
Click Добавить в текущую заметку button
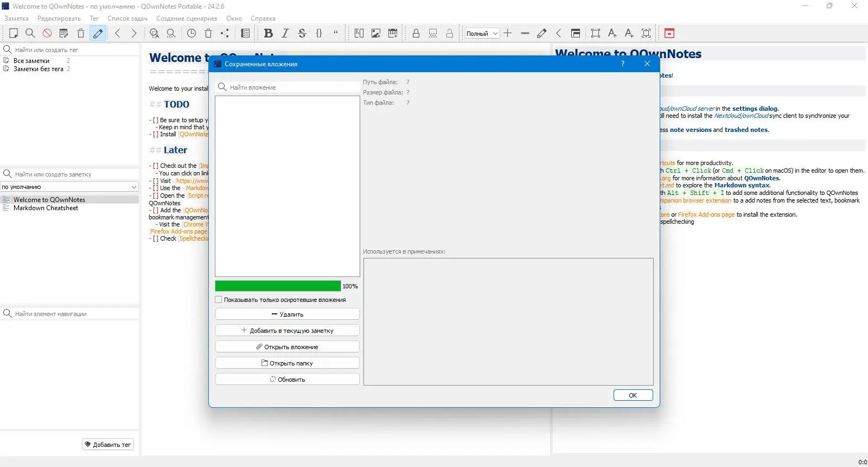[x=287, y=331]
